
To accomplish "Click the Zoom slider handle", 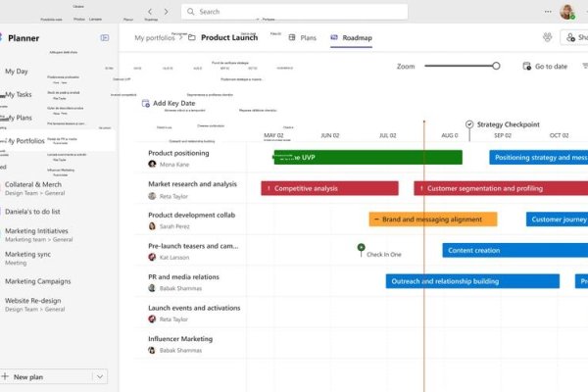I will coord(496,66).
